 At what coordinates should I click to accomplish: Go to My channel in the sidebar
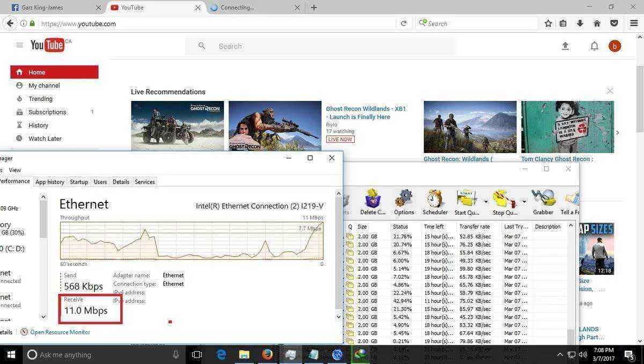point(44,85)
